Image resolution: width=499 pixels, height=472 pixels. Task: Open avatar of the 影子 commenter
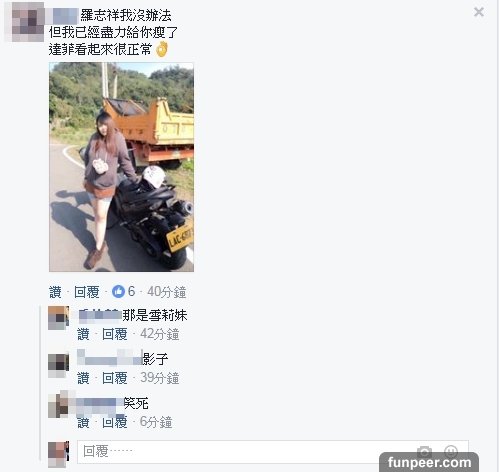pos(58,365)
